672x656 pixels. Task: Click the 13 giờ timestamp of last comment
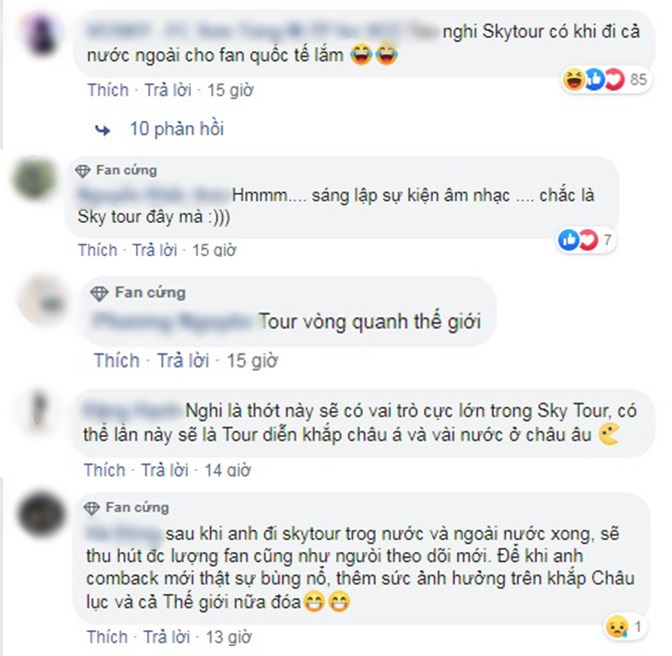(228, 637)
